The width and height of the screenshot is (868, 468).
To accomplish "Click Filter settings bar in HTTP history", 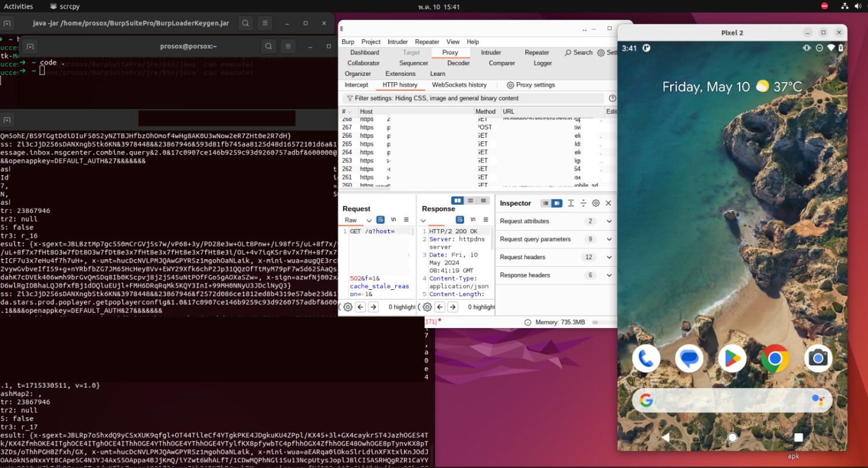I will pyautogui.click(x=473, y=98).
